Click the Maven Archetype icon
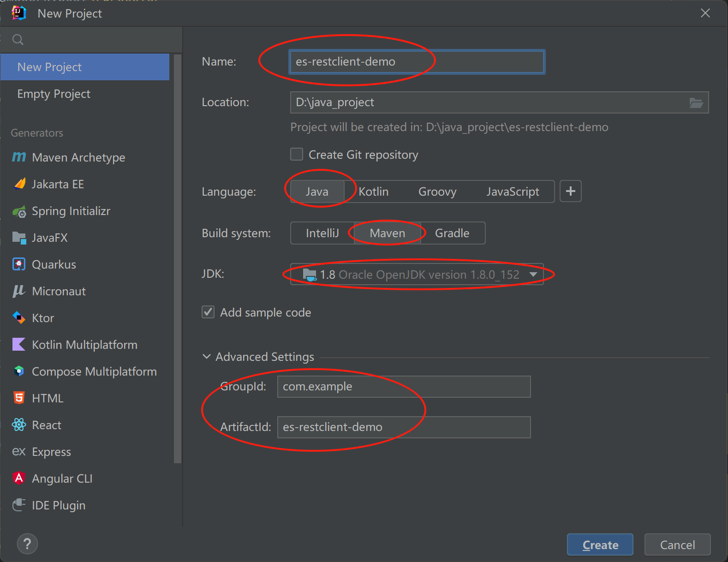Viewport: 728px width, 562px height. (x=19, y=157)
